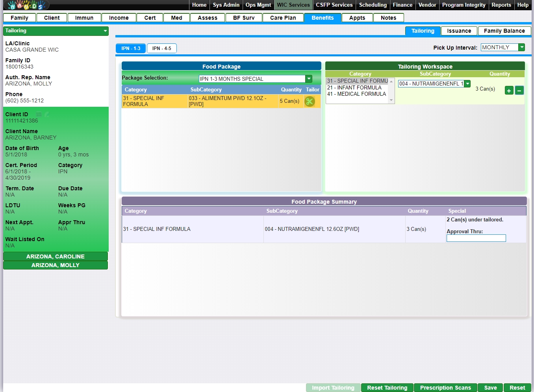Click the faded card icon beside Client ID
534x392 pixels.
pos(39,114)
